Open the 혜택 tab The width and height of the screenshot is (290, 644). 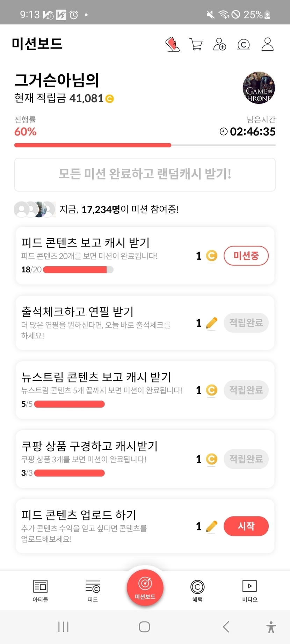[x=197, y=591]
